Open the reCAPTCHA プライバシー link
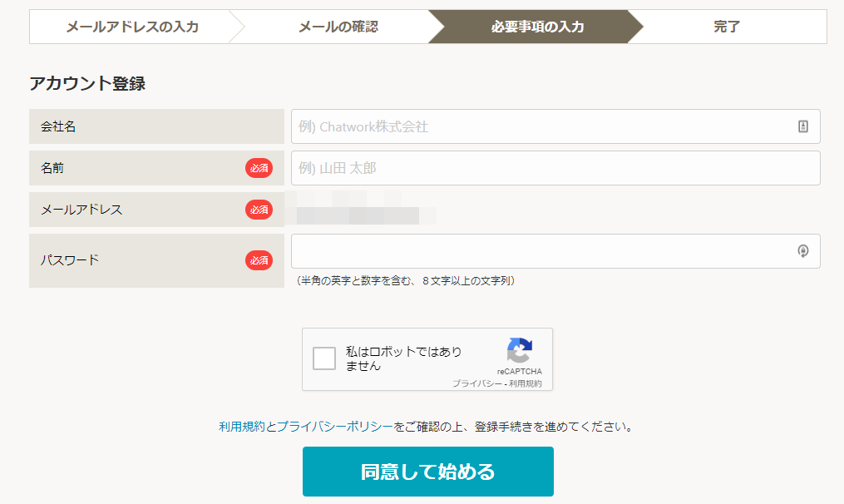 click(x=476, y=383)
